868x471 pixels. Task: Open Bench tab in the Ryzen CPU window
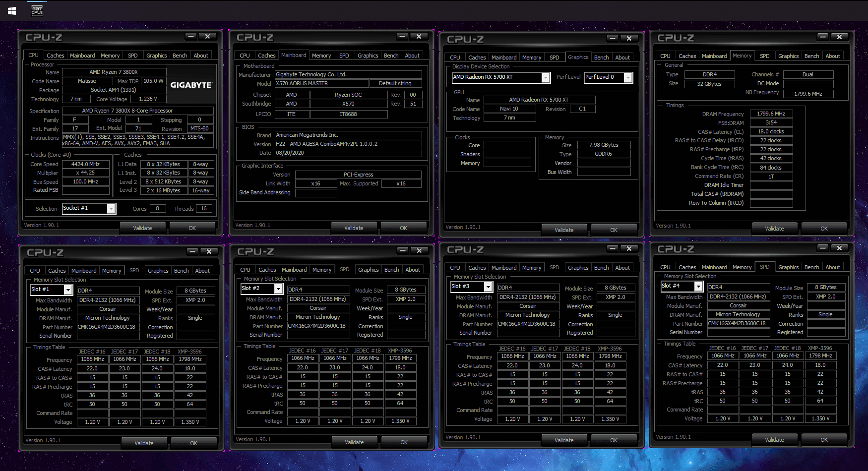tap(180, 56)
